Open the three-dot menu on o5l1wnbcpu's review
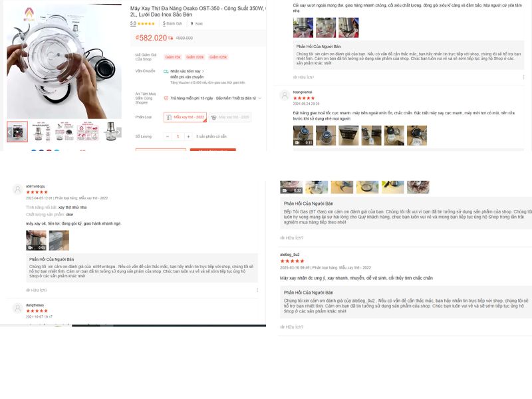 tap(257, 290)
